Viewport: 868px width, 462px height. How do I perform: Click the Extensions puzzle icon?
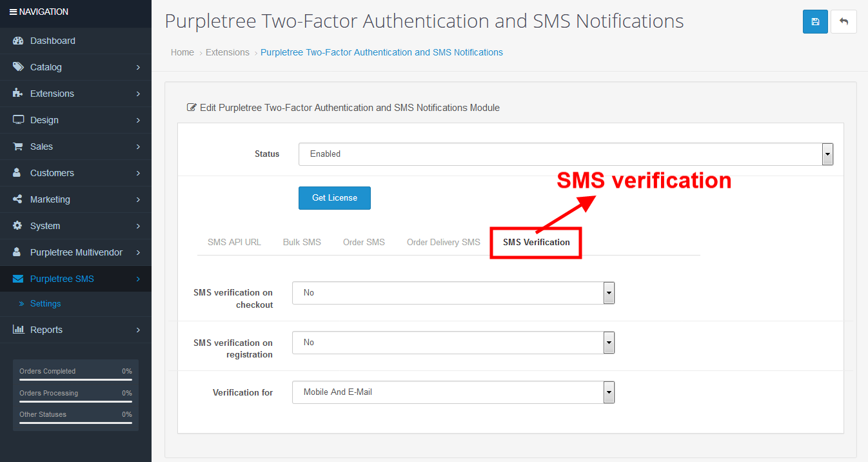coord(18,94)
